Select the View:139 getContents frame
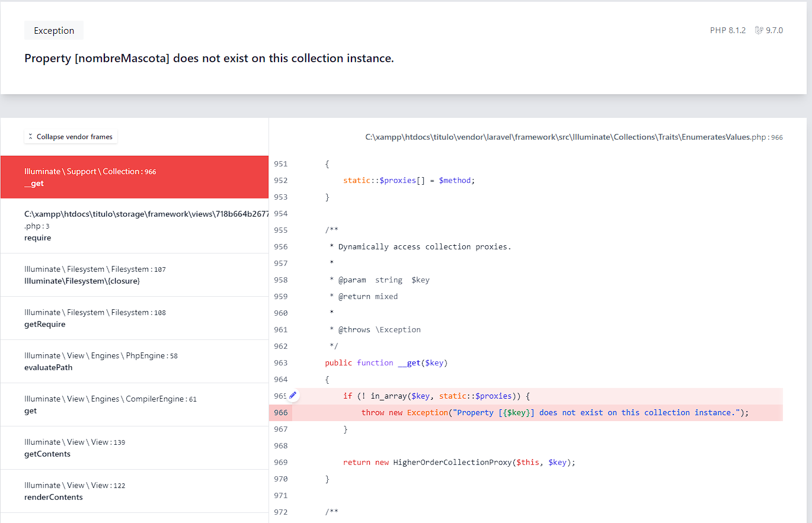 pyautogui.click(x=135, y=448)
